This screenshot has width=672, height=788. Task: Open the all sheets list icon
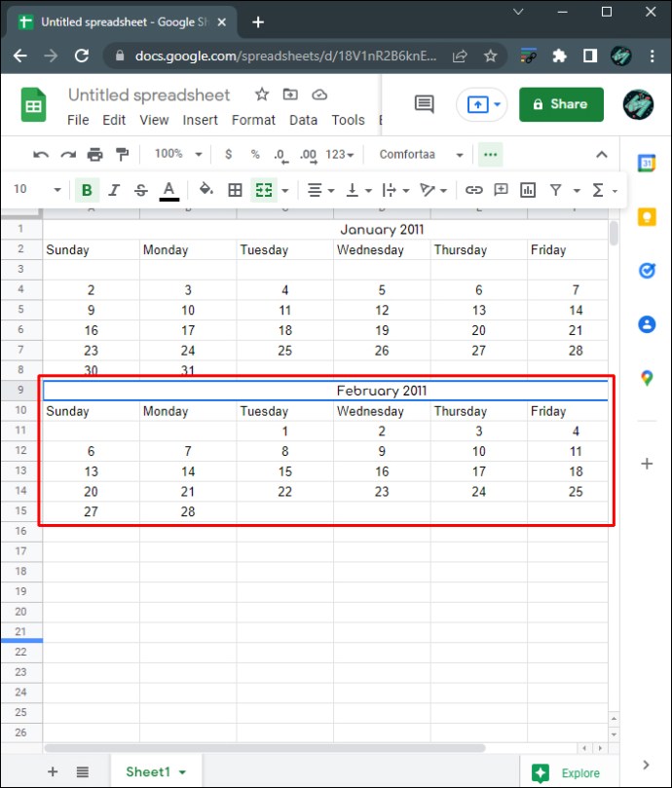(x=83, y=771)
